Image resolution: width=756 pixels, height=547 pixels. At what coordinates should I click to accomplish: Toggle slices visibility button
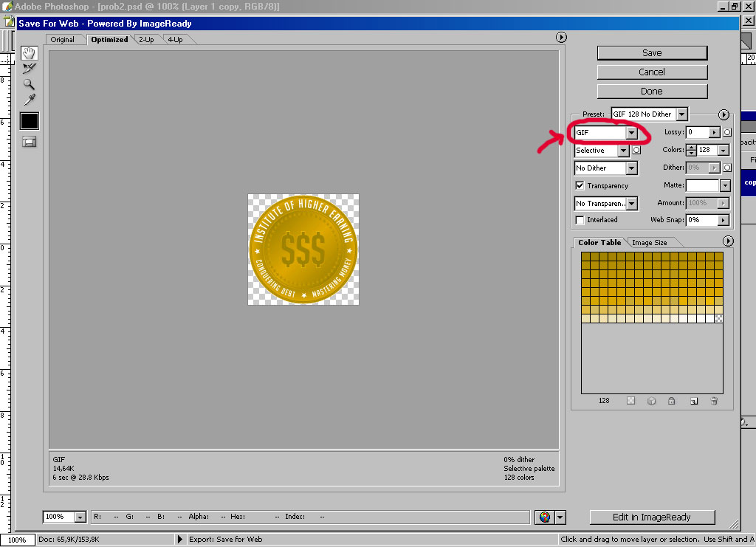click(x=30, y=142)
